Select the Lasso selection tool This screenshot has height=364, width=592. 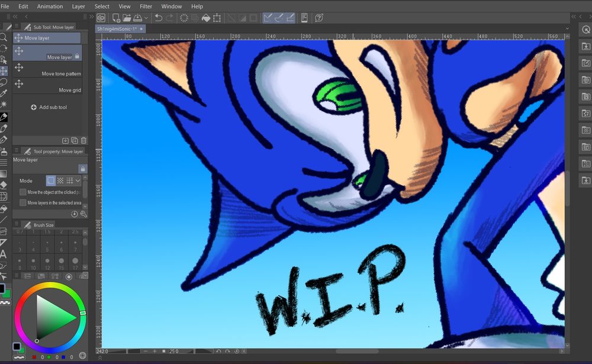pyautogui.click(x=3, y=82)
